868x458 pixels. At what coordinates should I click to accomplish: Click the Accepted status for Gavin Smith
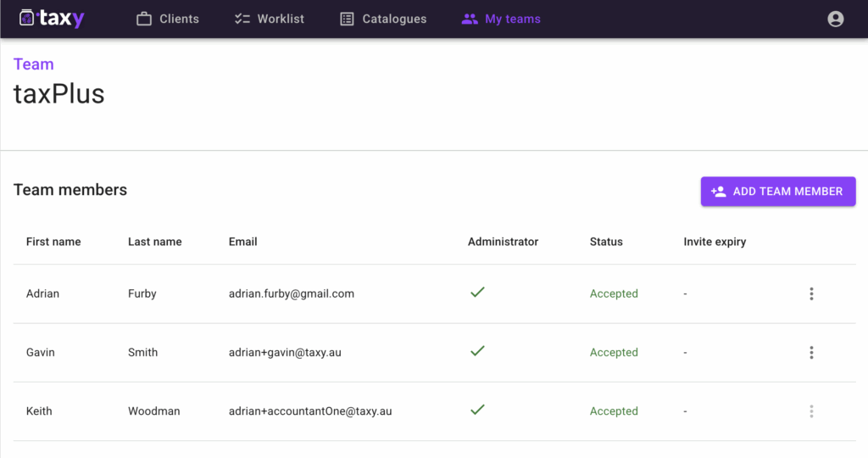point(614,352)
